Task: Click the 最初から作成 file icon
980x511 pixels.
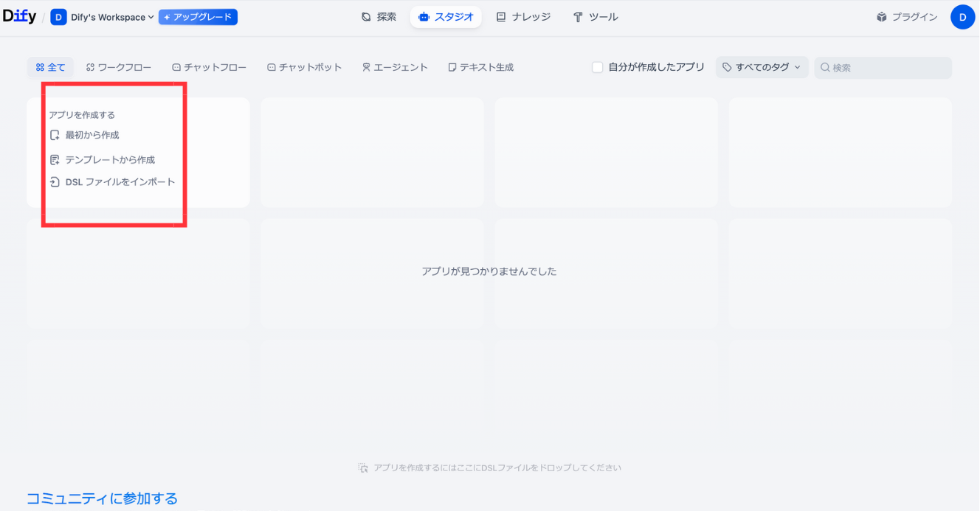Action: pyautogui.click(x=55, y=135)
